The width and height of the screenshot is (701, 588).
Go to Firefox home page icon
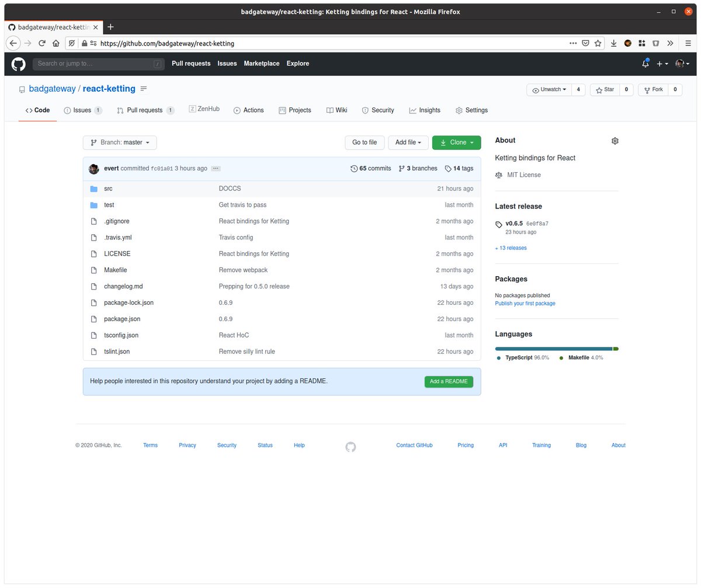click(56, 43)
